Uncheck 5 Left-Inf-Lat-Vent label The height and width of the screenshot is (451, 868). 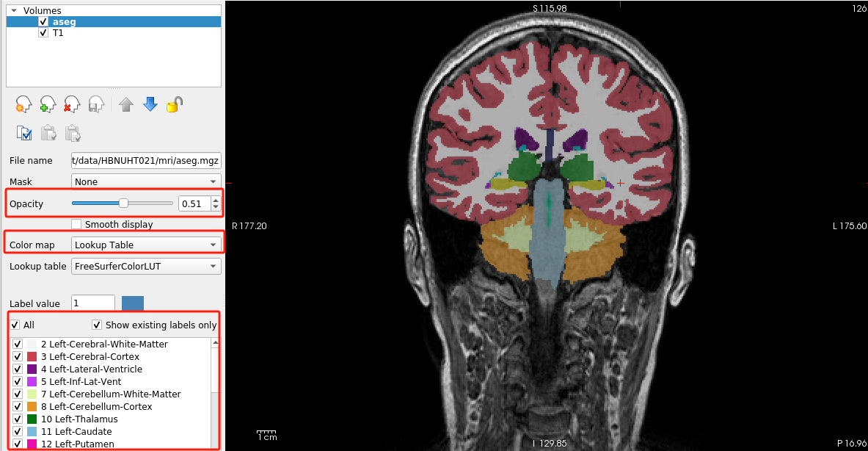click(18, 381)
